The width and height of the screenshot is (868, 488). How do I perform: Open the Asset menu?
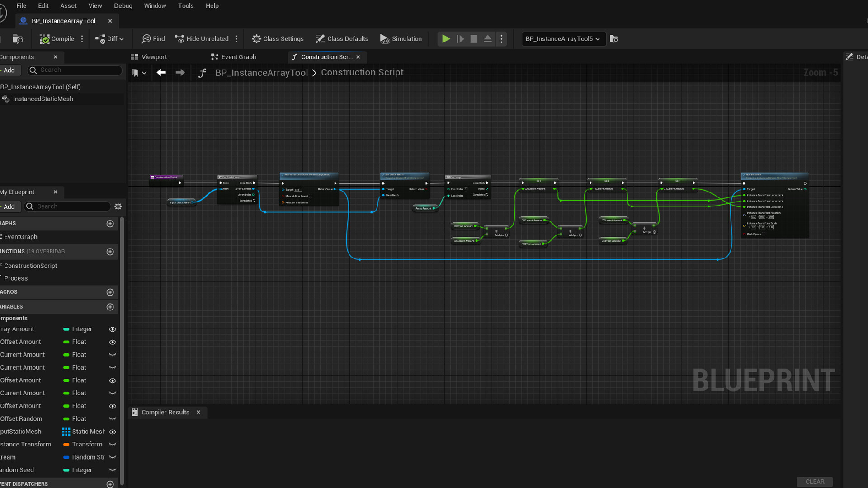[x=68, y=6]
